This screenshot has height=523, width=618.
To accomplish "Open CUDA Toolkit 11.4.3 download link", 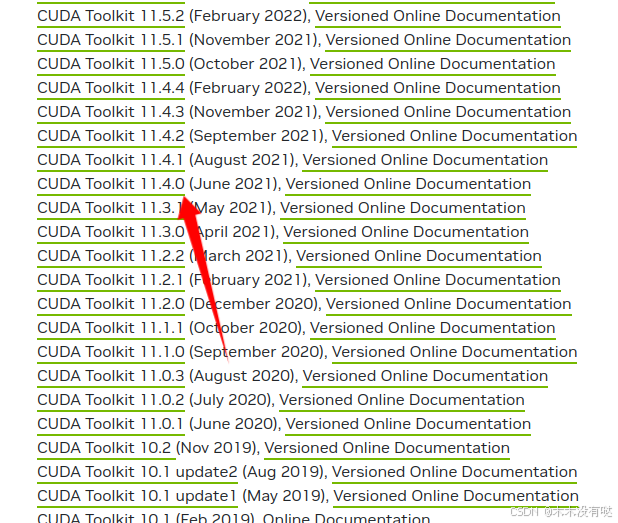I will 111,112.
